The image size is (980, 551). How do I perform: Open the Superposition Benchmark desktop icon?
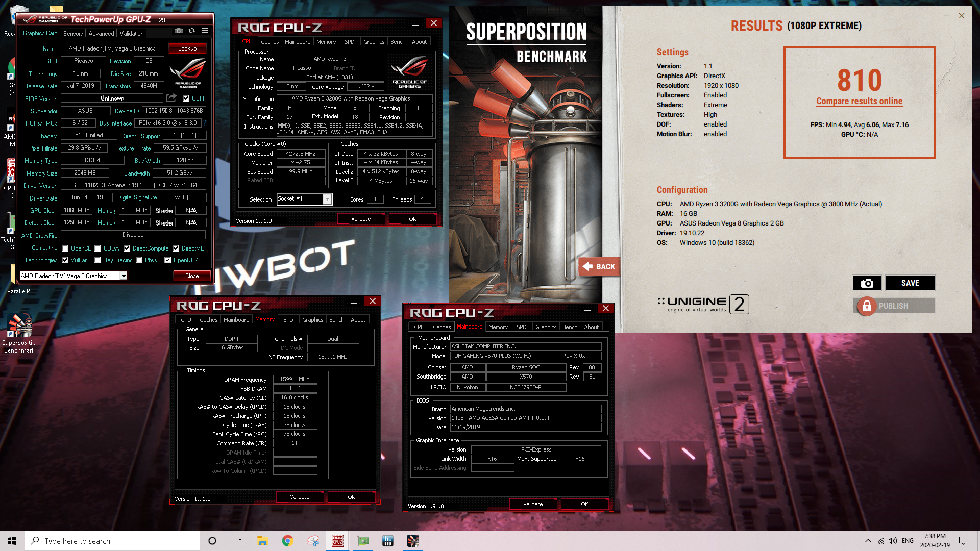pos(19,333)
